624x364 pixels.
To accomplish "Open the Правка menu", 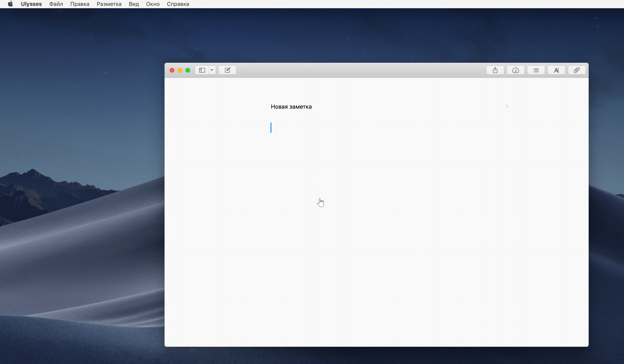I will point(80,4).
